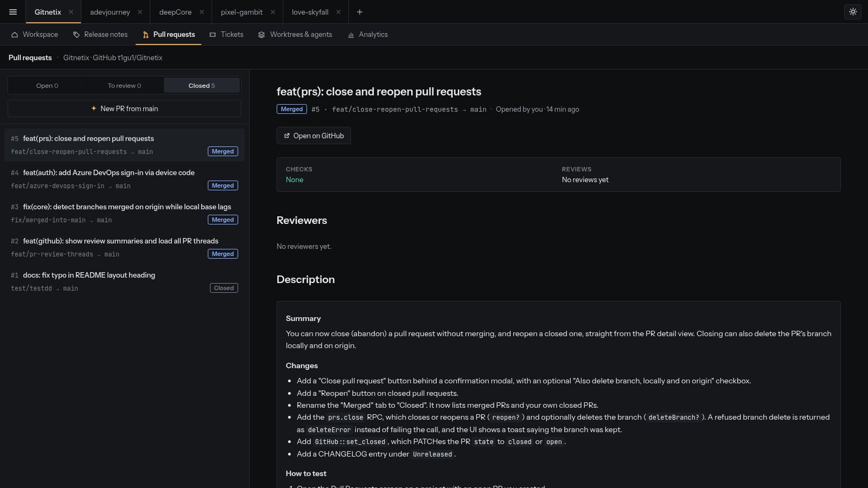Screen dimensions: 868x488
Task: Select PR #4 Azure DevOps sign-in
Action: click(124, 179)
